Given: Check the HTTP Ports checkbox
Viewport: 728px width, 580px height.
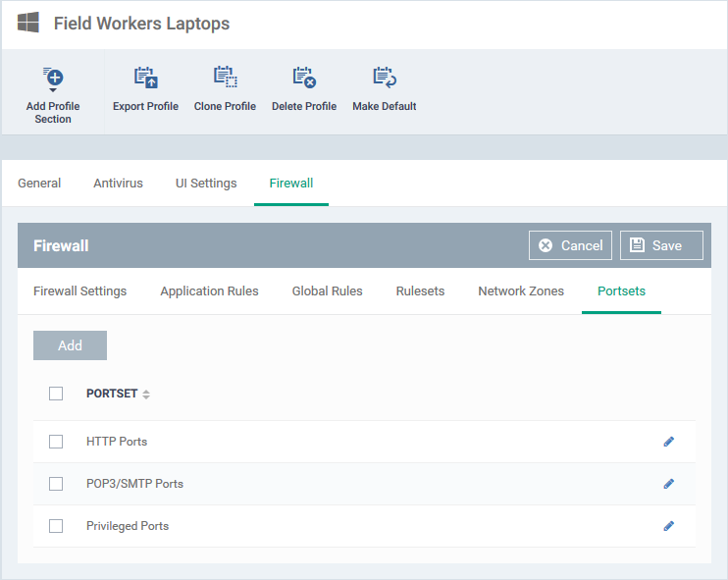Looking at the screenshot, I should pyautogui.click(x=56, y=442).
